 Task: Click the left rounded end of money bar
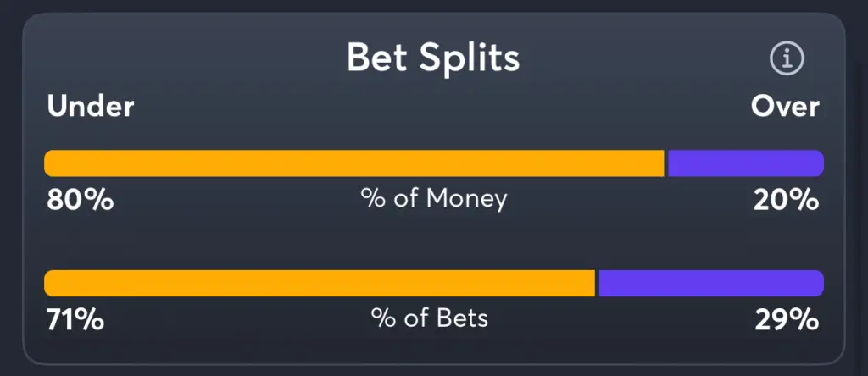pyautogui.click(x=51, y=163)
